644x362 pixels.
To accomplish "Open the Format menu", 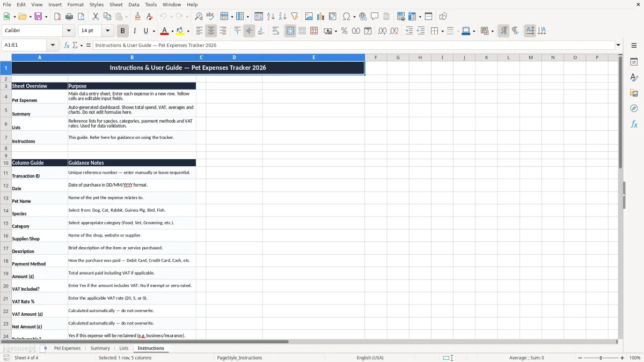I will click(75, 4).
